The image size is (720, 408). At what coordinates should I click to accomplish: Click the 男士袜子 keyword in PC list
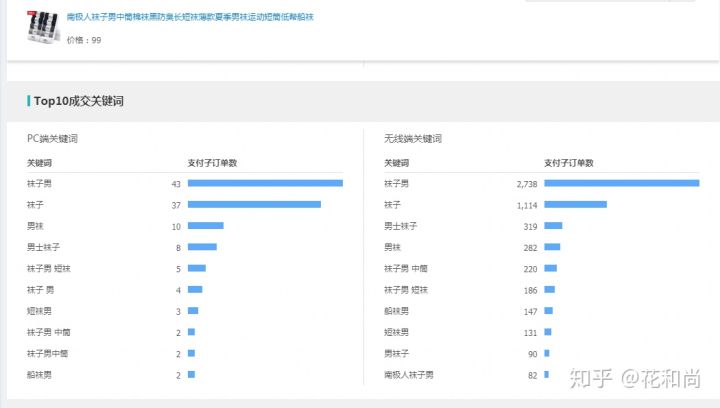(x=44, y=247)
